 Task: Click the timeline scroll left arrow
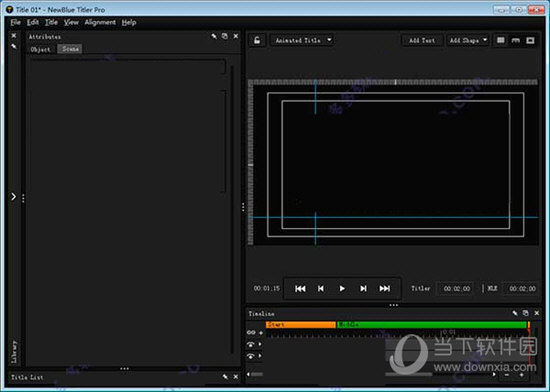tap(248, 374)
